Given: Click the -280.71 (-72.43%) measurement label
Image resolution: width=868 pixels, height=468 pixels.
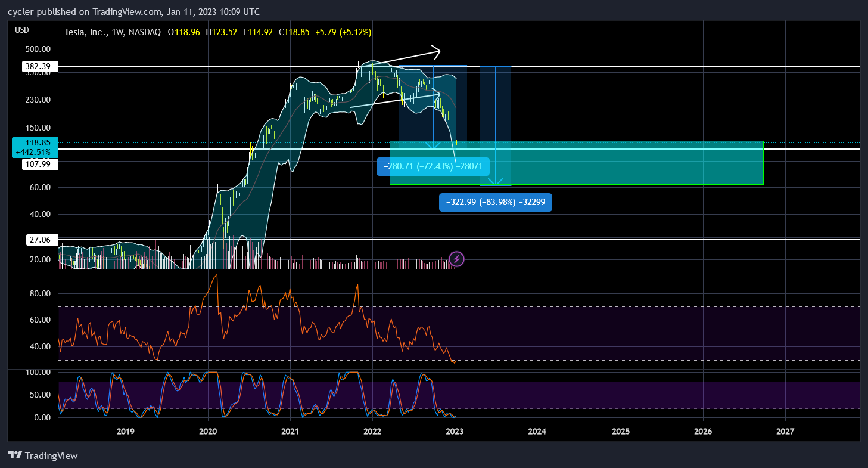Looking at the screenshot, I should pos(433,167).
